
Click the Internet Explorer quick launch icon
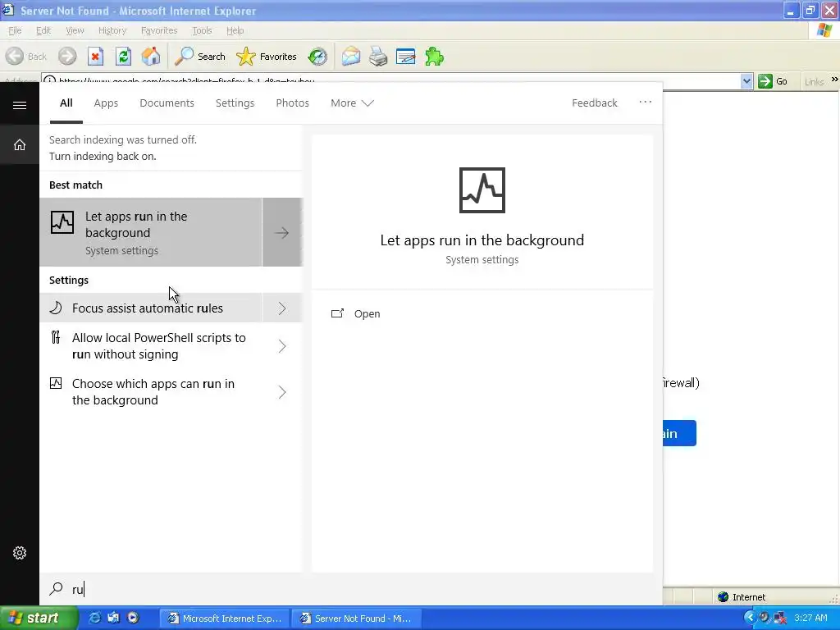tap(94, 619)
